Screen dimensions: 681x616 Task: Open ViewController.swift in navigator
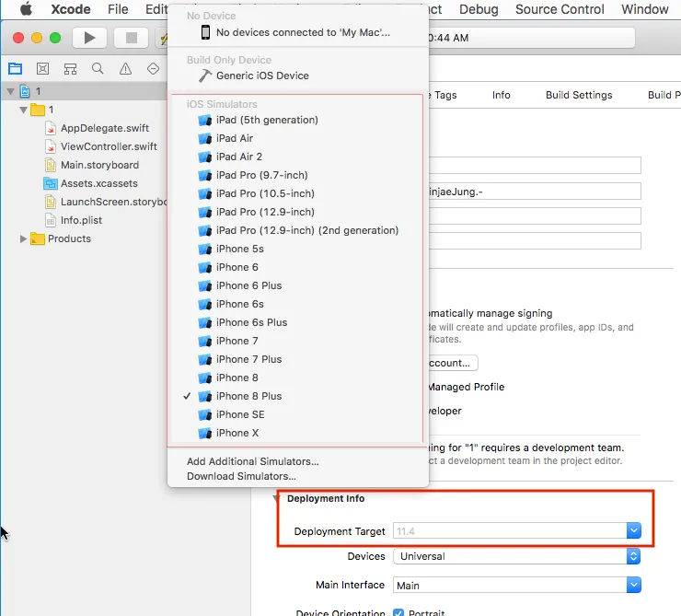(109, 146)
